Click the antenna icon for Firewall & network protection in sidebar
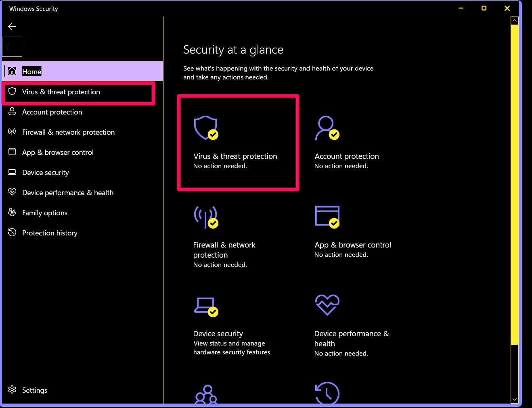The width and height of the screenshot is (532, 408). (x=12, y=132)
